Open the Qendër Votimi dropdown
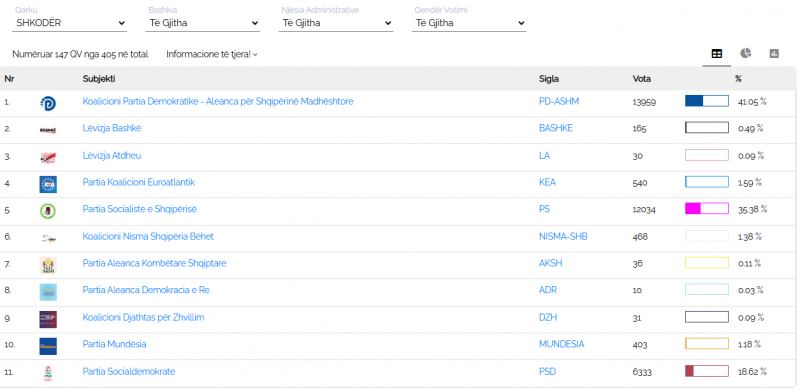The height and width of the screenshot is (390, 800). pyautogui.click(x=469, y=23)
